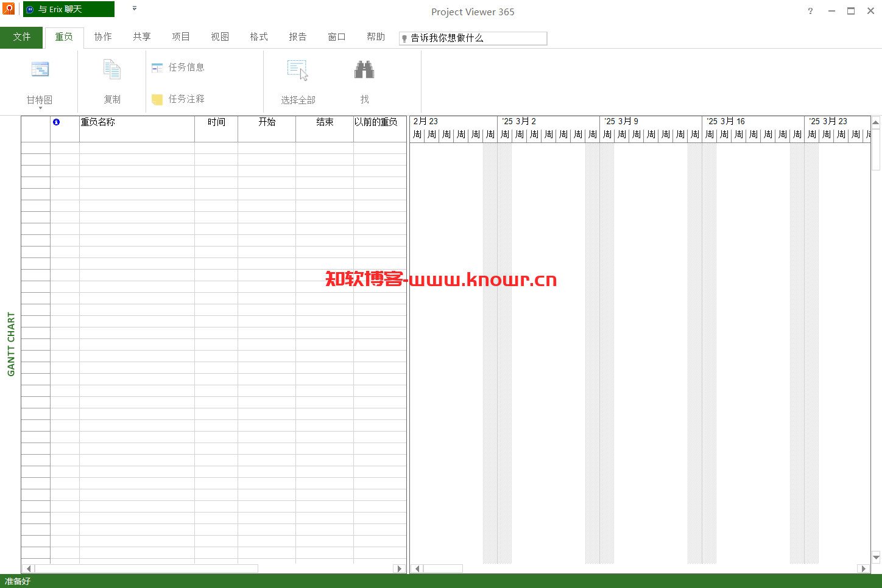Switch to the 窗口 ribbon tab

[337, 37]
